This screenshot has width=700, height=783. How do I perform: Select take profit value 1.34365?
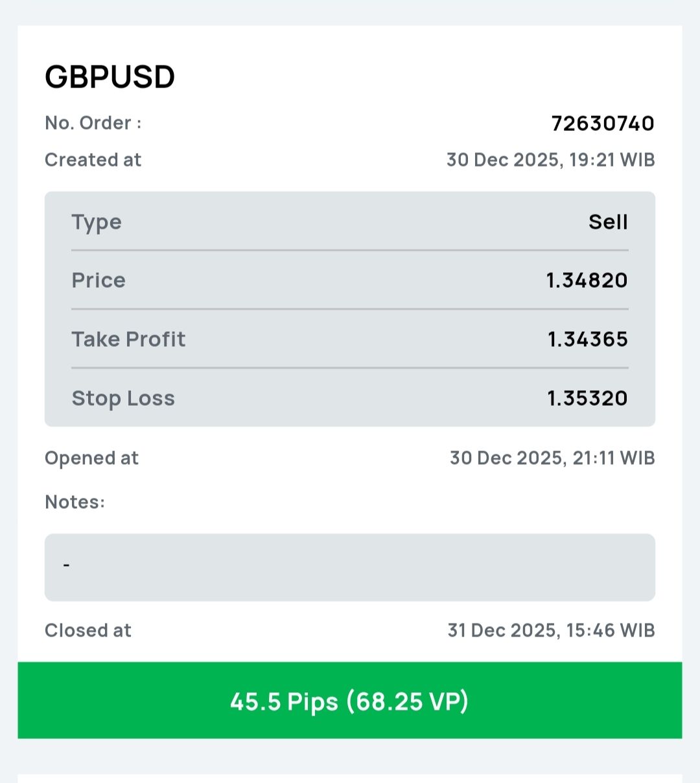coord(587,339)
